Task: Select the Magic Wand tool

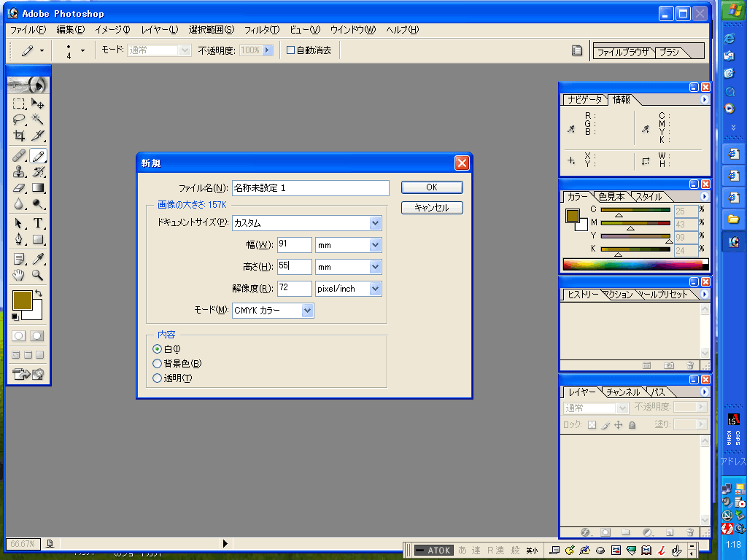Action: click(38, 120)
